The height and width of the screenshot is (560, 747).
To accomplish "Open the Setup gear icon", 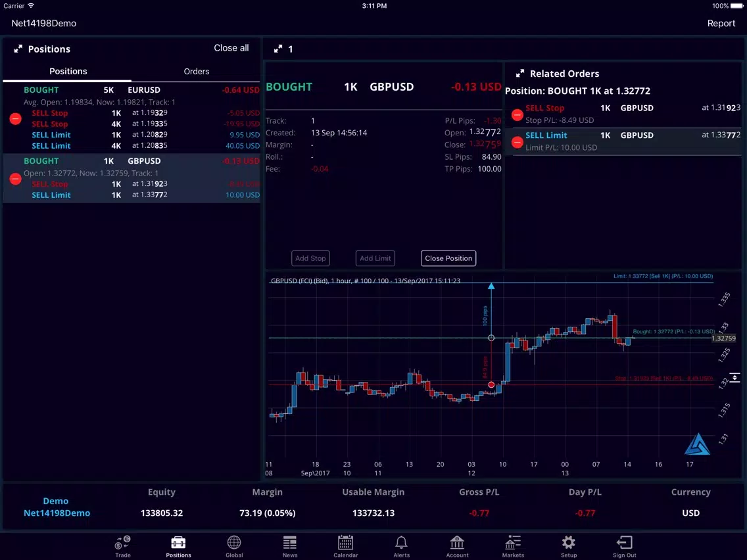I will click(568, 542).
